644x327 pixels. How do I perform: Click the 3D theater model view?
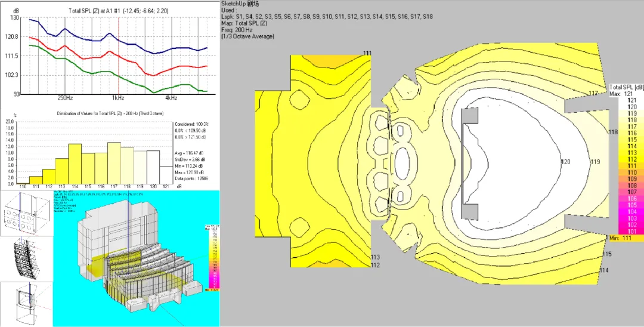click(x=137, y=258)
